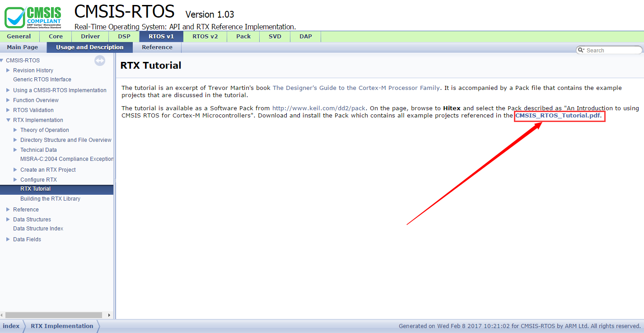Open CMSIS-RTOS in the tree
644x333 pixels.
click(23, 61)
